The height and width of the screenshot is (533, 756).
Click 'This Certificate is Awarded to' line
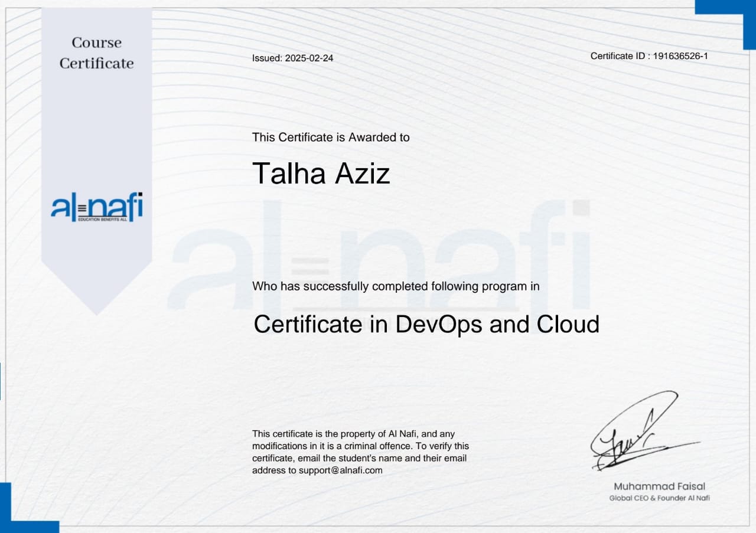331,137
